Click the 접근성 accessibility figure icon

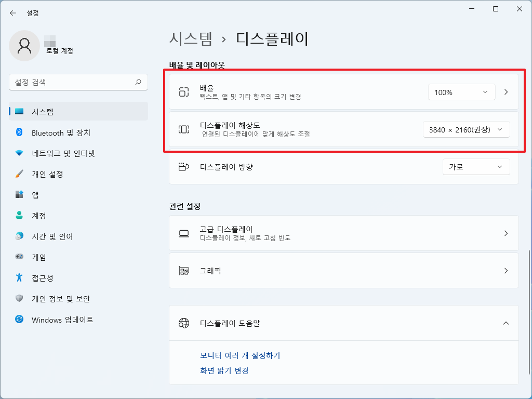(x=19, y=277)
